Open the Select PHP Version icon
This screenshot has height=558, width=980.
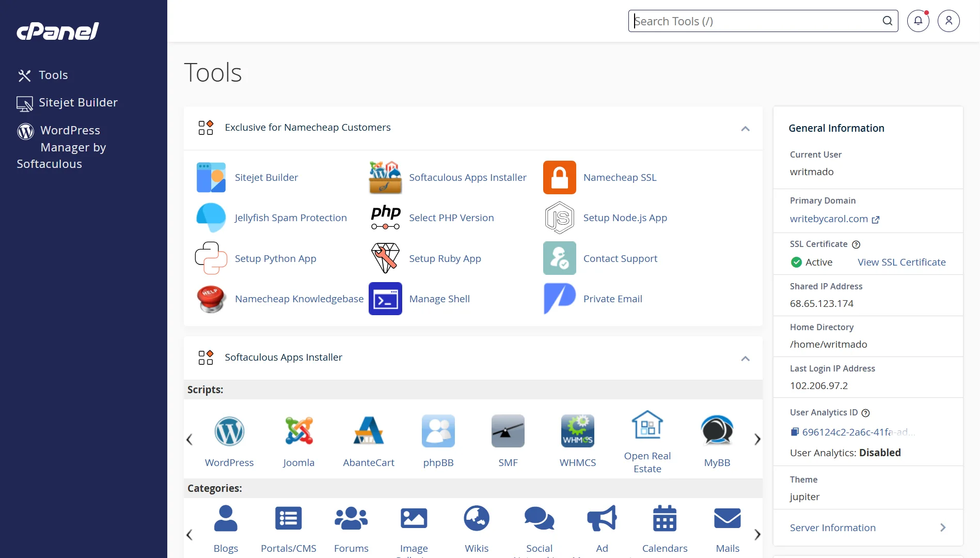pos(385,218)
